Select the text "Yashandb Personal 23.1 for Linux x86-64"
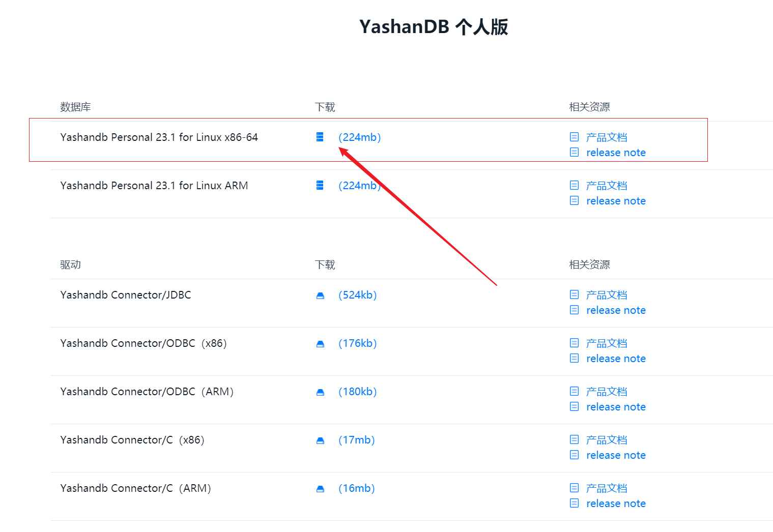Image resolution: width=773 pixels, height=532 pixels. [x=159, y=137]
